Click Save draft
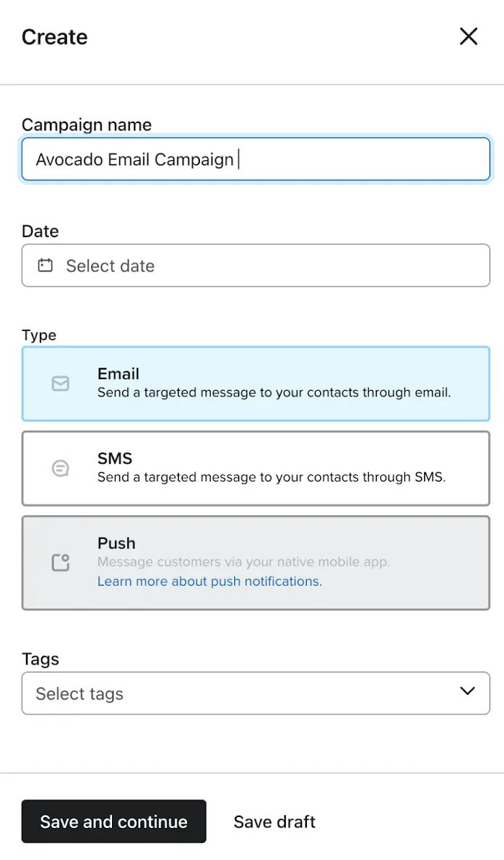 (274, 821)
